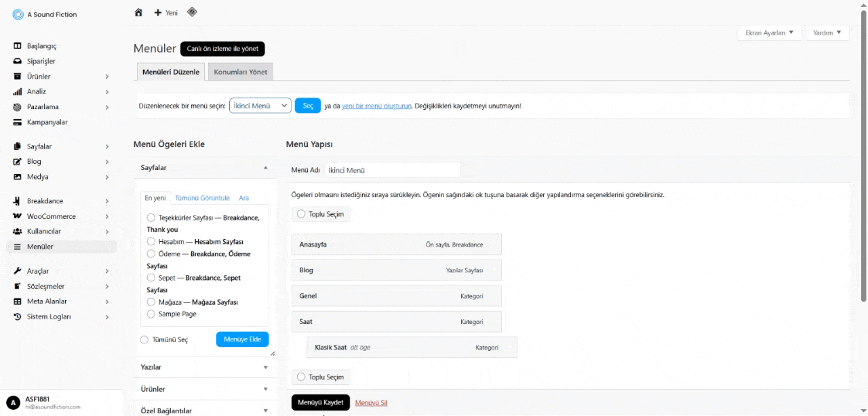This screenshot has height=416, width=868.
Task: Click the home icon in top bar
Action: pos(138,12)
